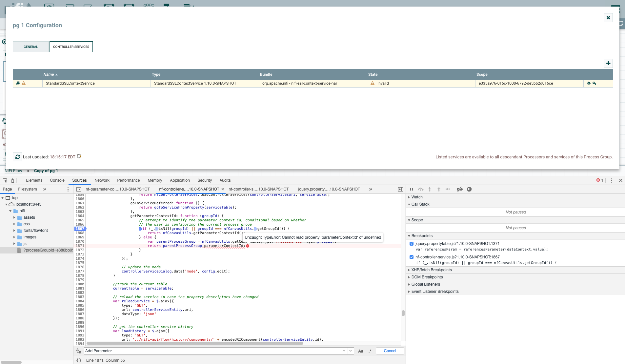Deactivate all breakpoints
Screen dimensions: 625x364
pos(460,189)
